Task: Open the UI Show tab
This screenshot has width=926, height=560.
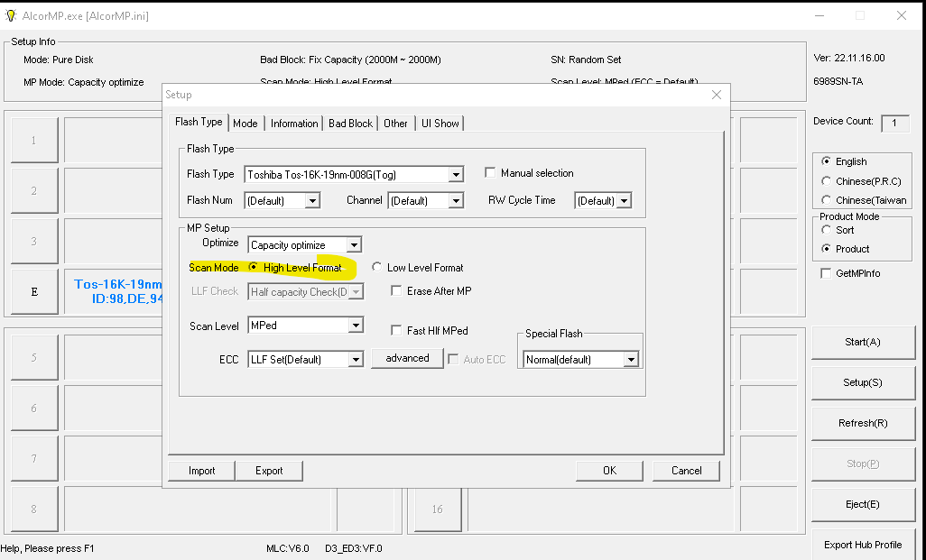Action: tap(440, 124)
